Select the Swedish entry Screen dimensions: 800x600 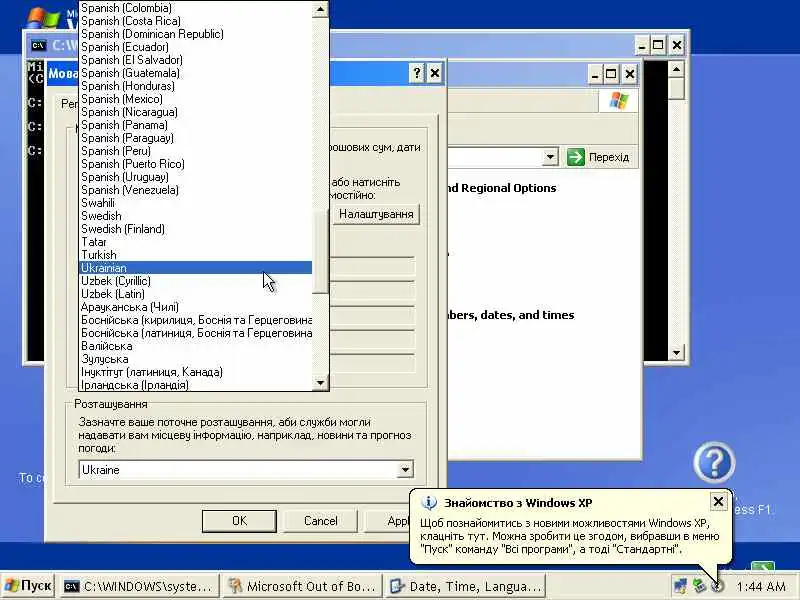point(196,216)
